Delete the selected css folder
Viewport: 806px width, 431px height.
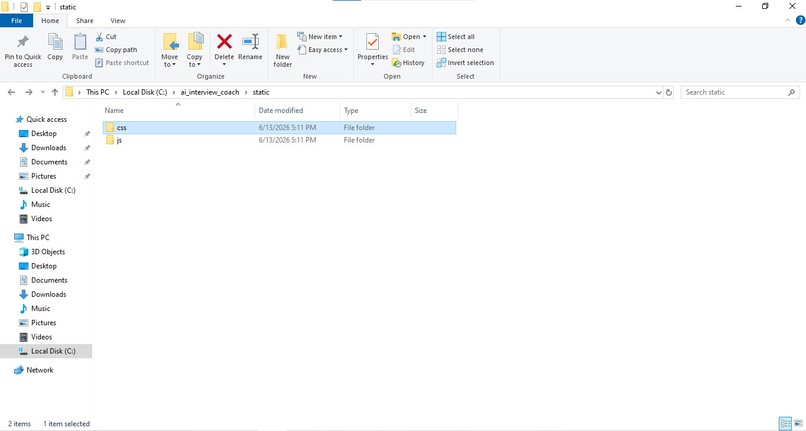tap(224, 49)
